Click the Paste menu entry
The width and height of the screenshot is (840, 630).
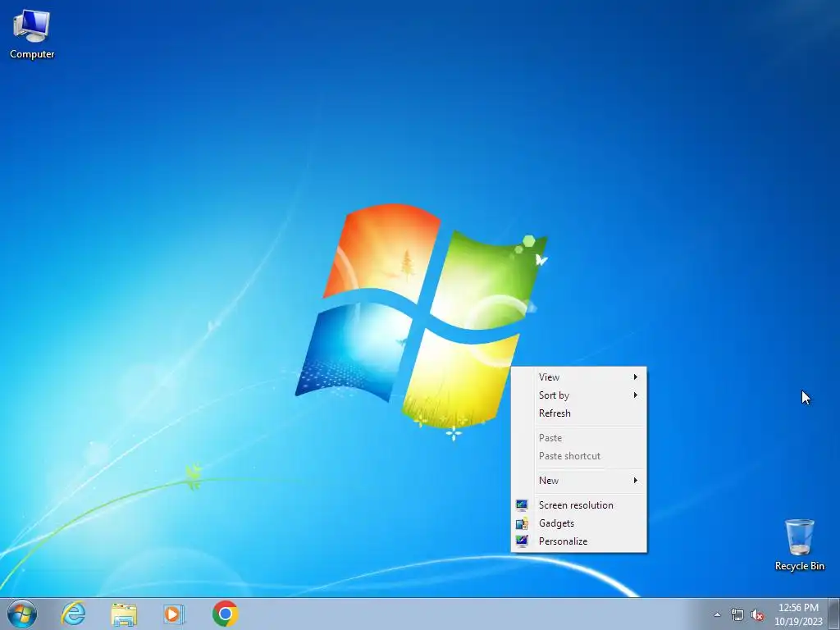coord(578,438)
